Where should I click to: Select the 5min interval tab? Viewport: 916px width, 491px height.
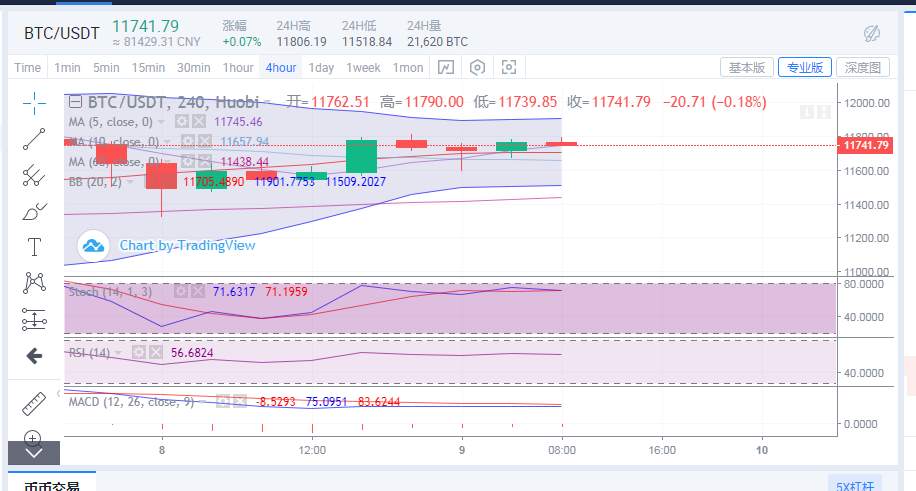106,68
